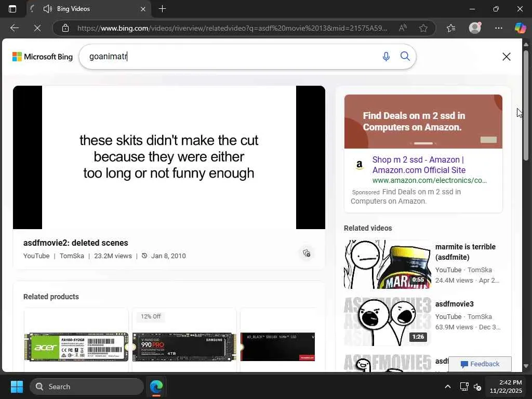
Task: Open network status tray icon
Action: coord(464,387)
